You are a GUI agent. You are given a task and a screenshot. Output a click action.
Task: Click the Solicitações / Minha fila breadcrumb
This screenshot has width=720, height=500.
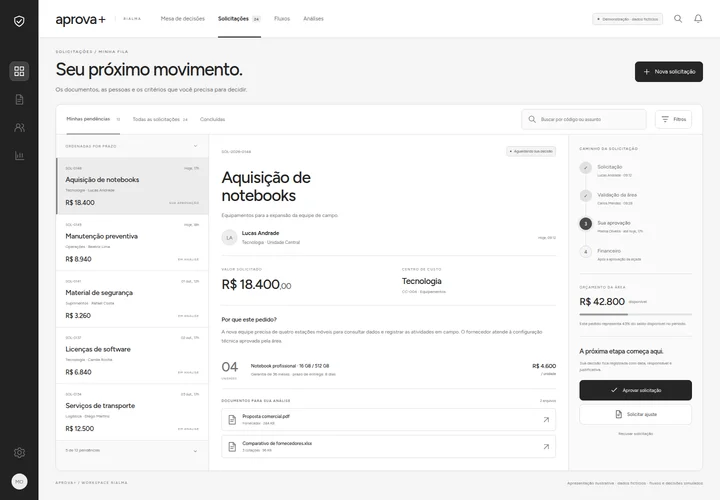point(92,52)
